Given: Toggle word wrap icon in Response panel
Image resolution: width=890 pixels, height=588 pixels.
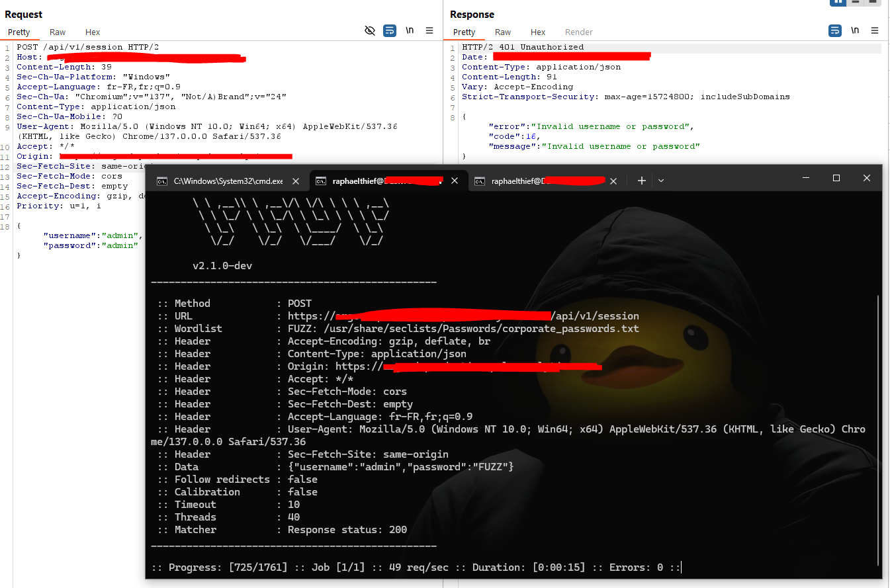Looking at the screenshot, I should (x=835, y=31).
